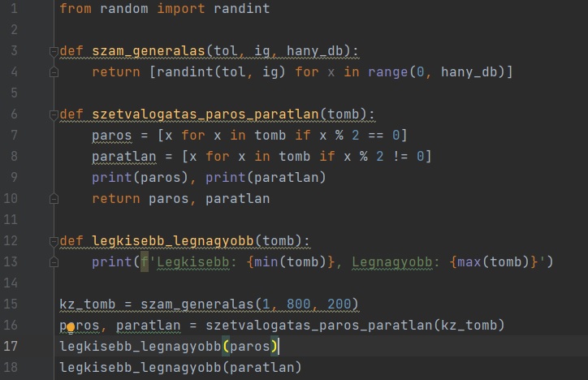The width and height of the screenshot is (588, 380).
Task: Click fold end marker on line 10
Action: point(54,199)
